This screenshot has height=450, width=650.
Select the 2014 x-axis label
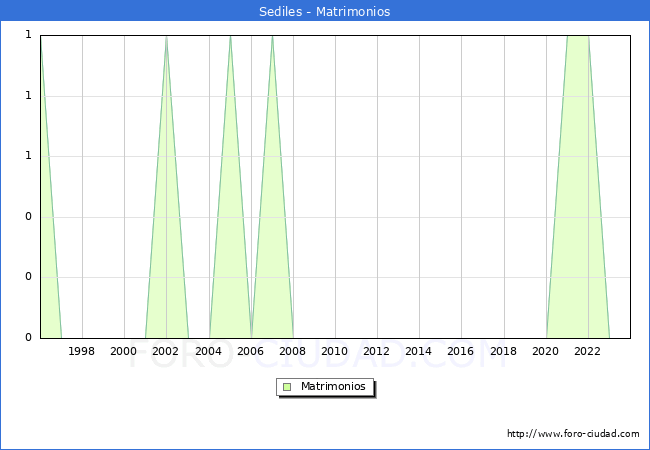click(x=419, y=351)
